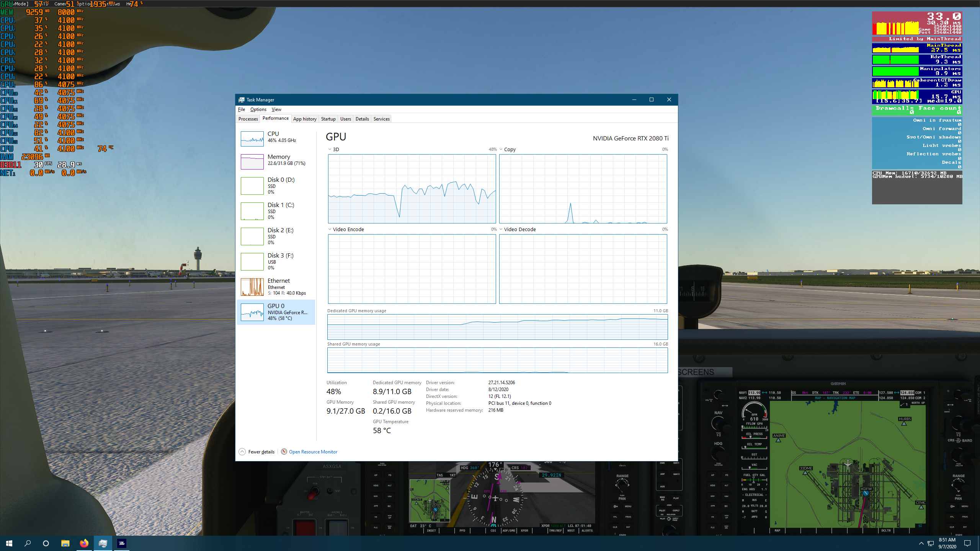Collapse Task Manager with Fewer details
Image resolution: width=980 pixels, height=551 pixels.
(261, 452)
